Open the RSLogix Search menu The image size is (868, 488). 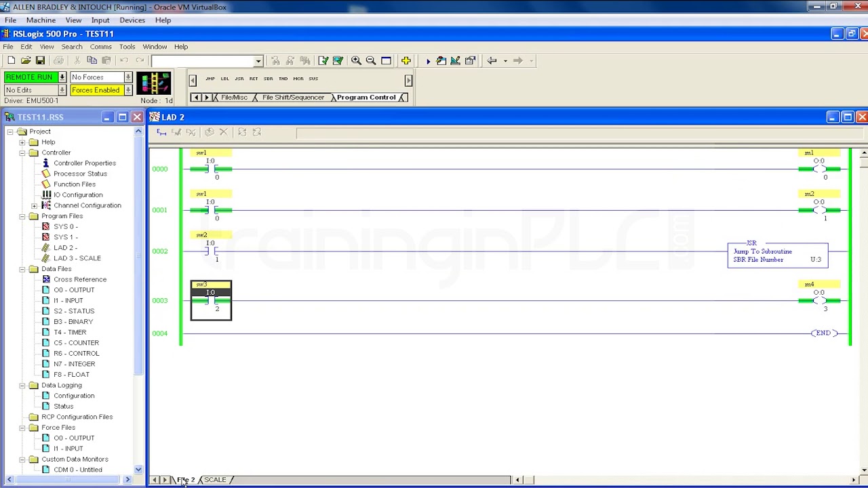[x=71, y=47]
